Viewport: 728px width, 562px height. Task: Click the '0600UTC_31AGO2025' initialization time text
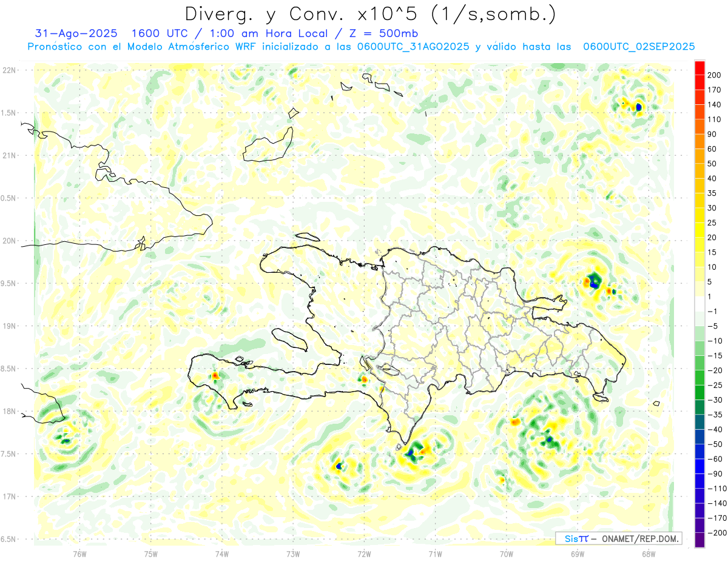click(x=414, y=47)
